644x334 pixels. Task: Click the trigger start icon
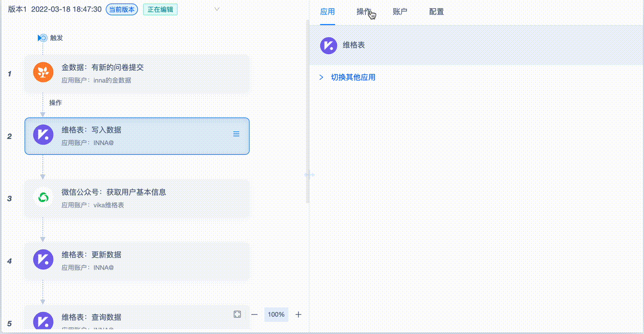pyautogui.click(x=43, y=38)
